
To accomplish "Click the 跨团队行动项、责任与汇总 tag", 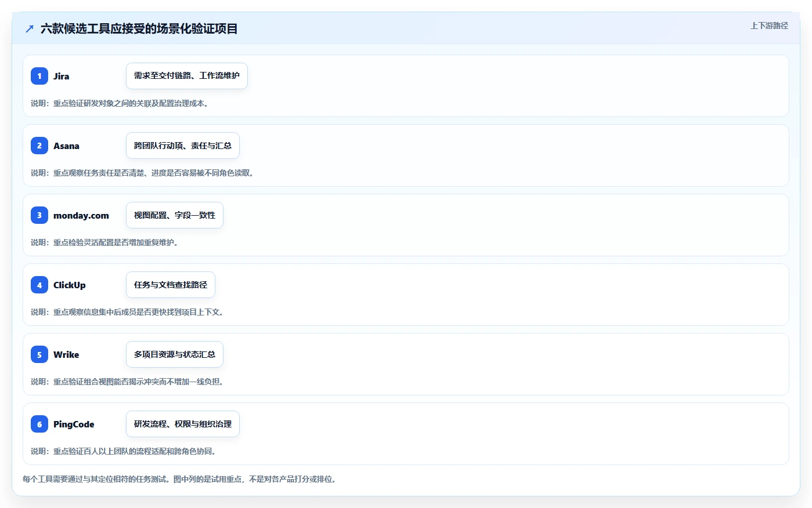I will coord(183,146).
